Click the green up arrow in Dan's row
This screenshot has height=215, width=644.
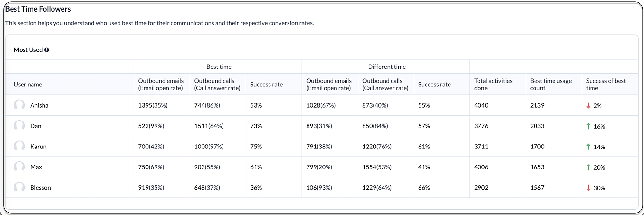pyautogui.click(x=588, y=126)
